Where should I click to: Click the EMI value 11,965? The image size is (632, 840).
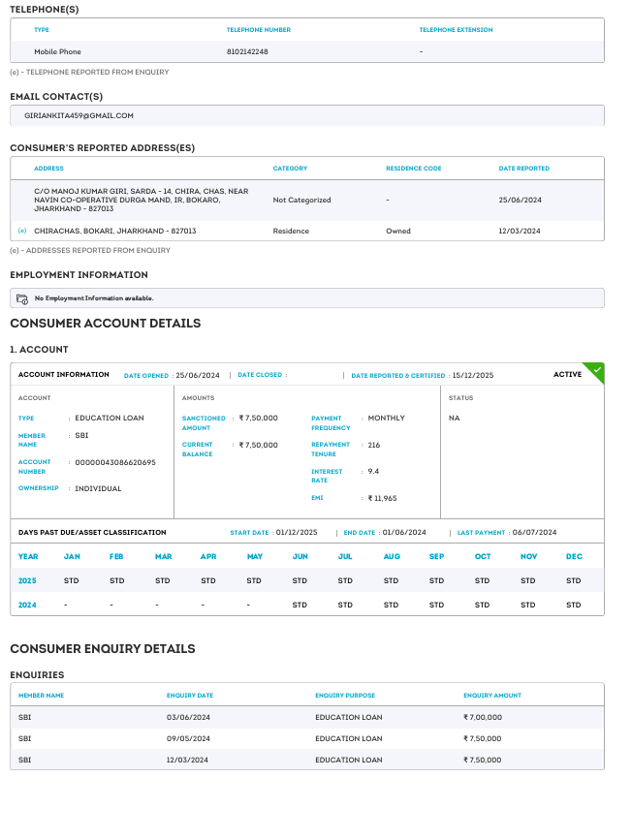coord(382,498)
